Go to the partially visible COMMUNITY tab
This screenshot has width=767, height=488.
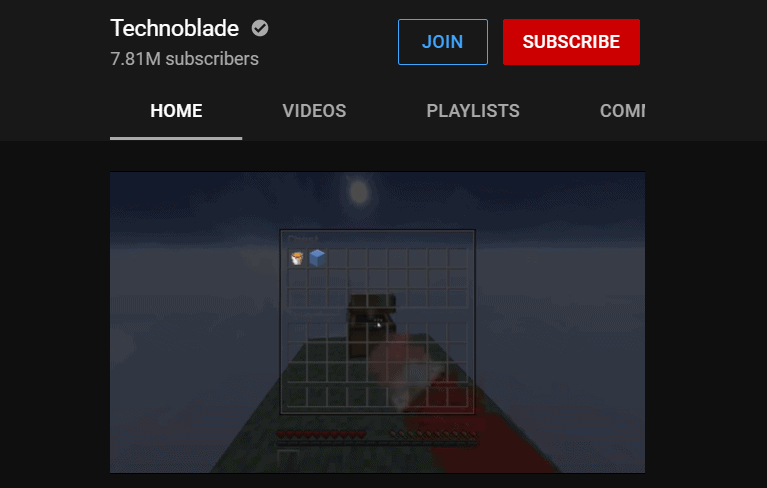click(622, 111)
